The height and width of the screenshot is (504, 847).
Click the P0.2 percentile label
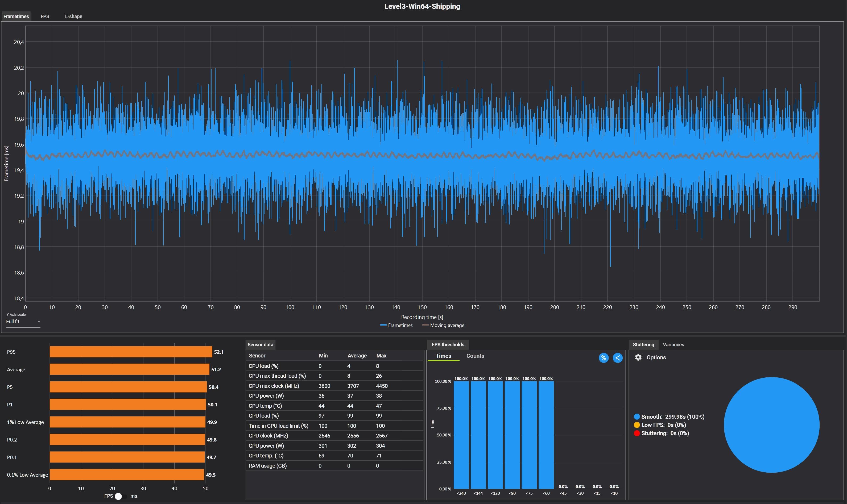tap(12, 440)
